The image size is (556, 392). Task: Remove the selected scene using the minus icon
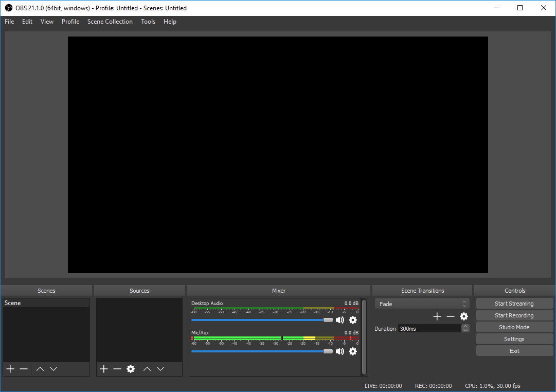(x=23, y=369)
